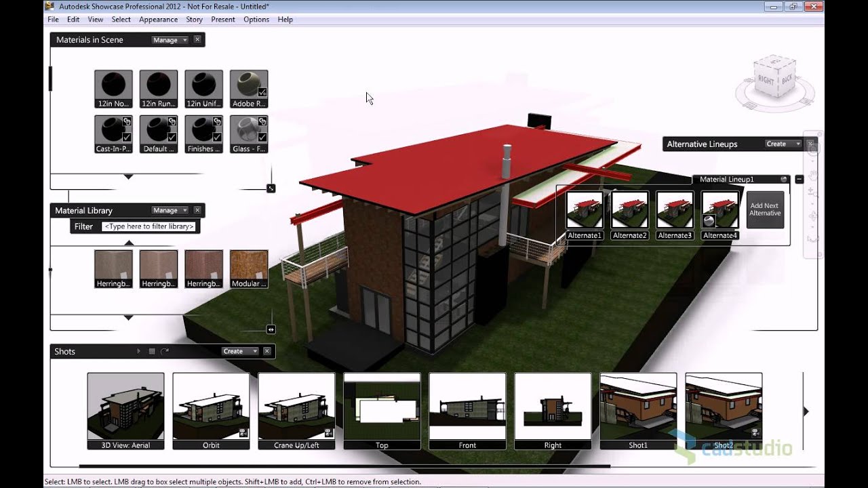Collapse Material Lineup1 with minus button

800,180
